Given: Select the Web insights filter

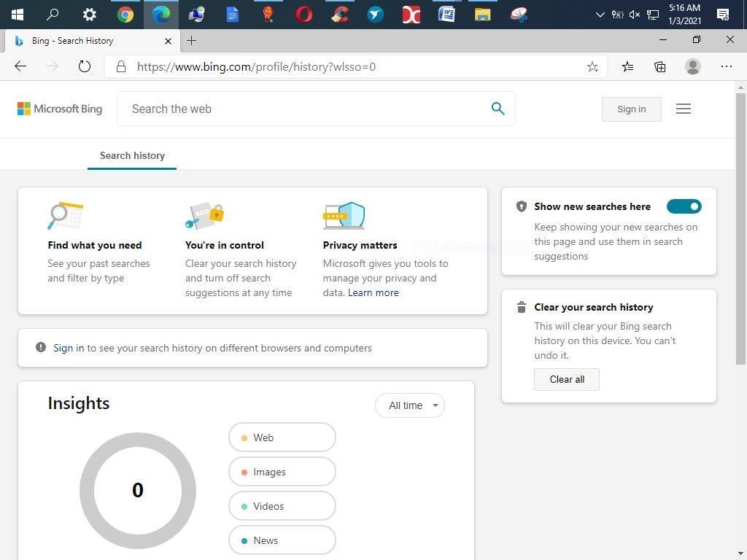Looking at the screenshot, I should coord(282,437).
